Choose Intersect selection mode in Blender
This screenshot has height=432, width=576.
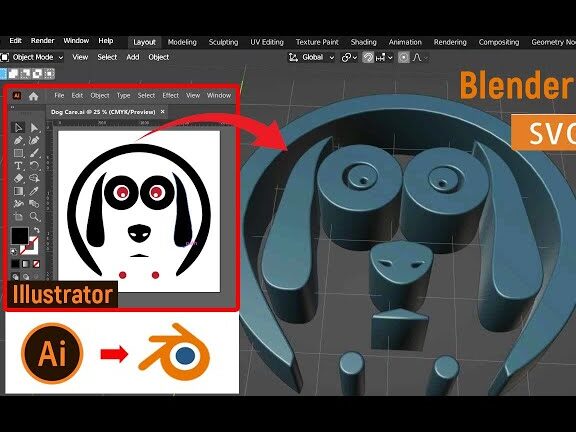(x=49, y=74)
